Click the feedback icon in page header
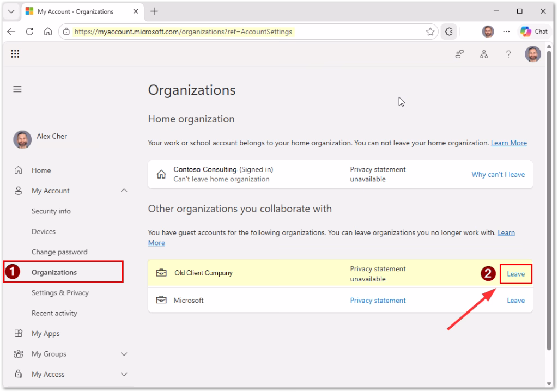Screen dimensions: 558x392 (x=459, y=54)
